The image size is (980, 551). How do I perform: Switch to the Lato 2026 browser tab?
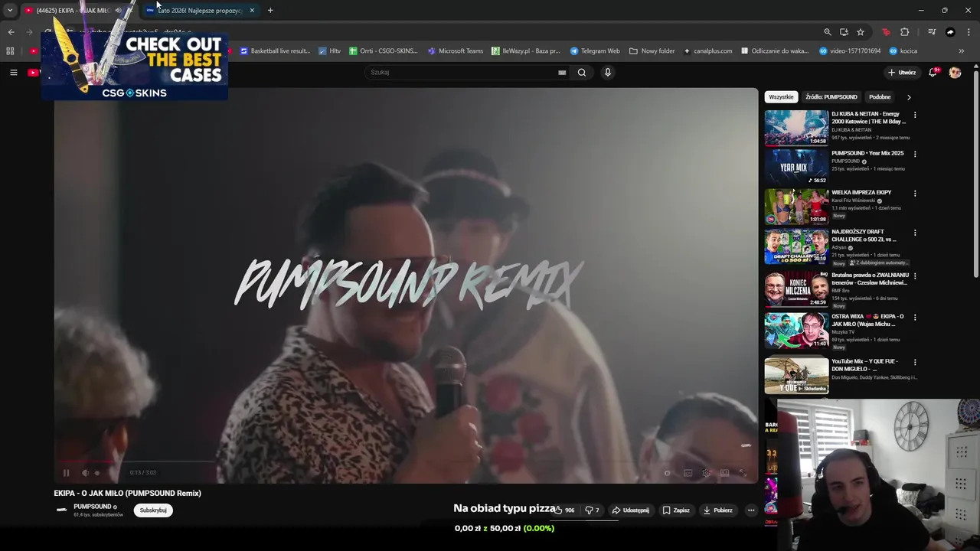[199, 11]
